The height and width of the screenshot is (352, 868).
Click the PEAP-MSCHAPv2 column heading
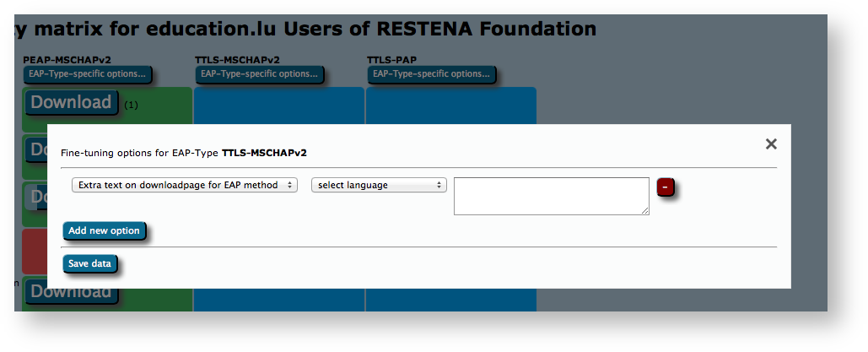[x=69, y=60]
